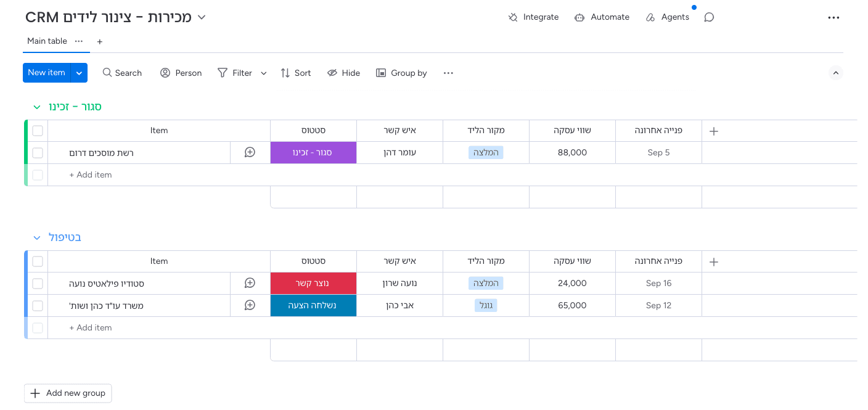Open the board options three-dot menu
Screen dimensions: 868x410
point(833,18)
